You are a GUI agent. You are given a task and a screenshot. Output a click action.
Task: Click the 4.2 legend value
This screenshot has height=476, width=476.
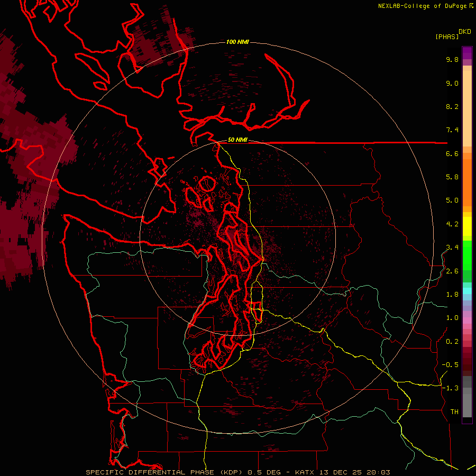pyautogui.click(x=452, y=224)
